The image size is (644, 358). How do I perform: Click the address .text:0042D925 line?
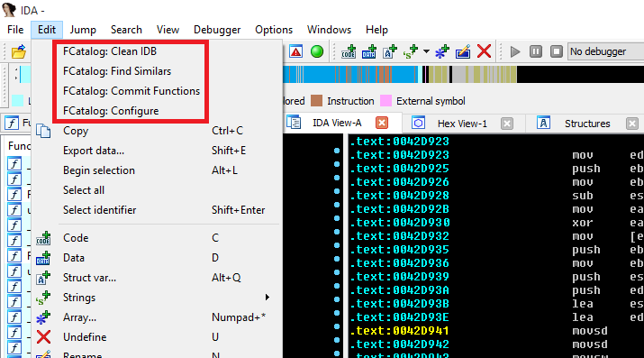pyautogui.click(x=400, y=169)
